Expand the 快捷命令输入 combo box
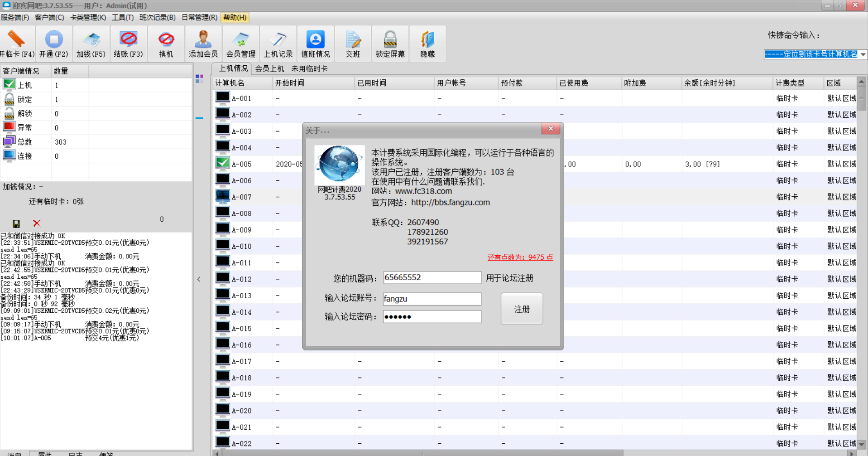 (863, 54)
